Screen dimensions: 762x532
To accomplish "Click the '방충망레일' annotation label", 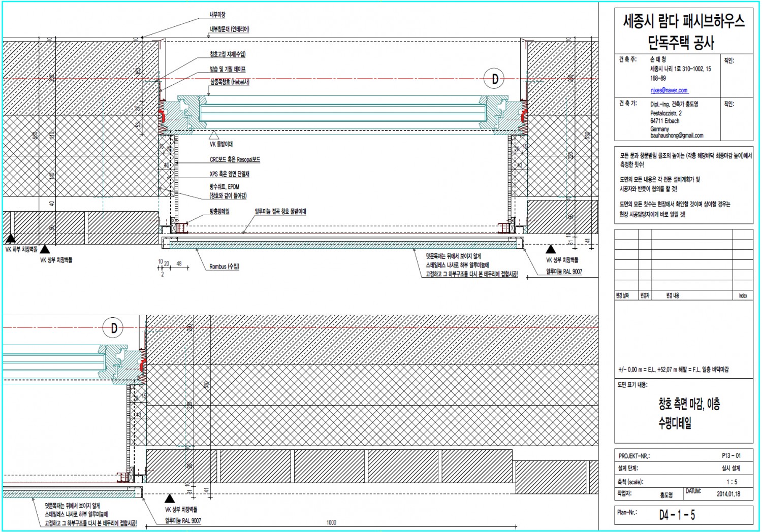I will tap(219, 212).
